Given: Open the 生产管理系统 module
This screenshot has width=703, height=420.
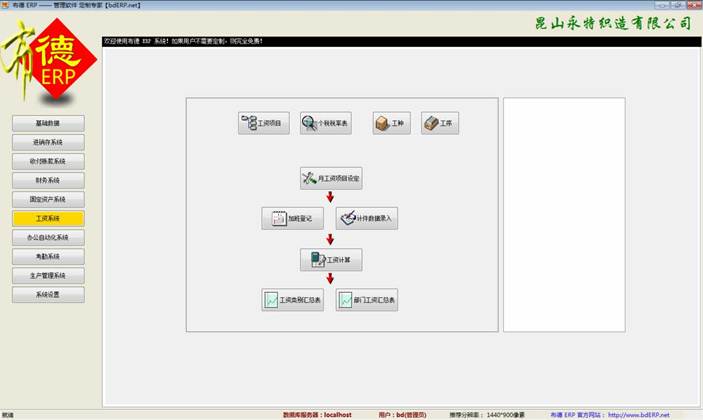Looking at the screenshot, I should (48, 275).
